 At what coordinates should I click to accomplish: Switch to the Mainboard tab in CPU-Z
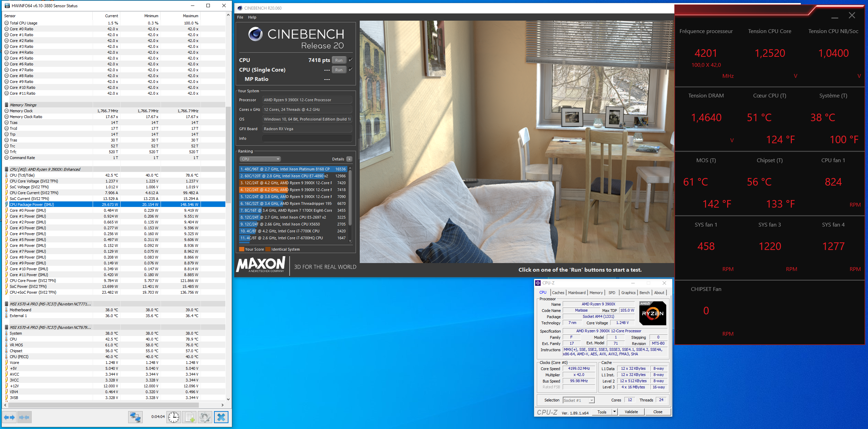[576, 293]
